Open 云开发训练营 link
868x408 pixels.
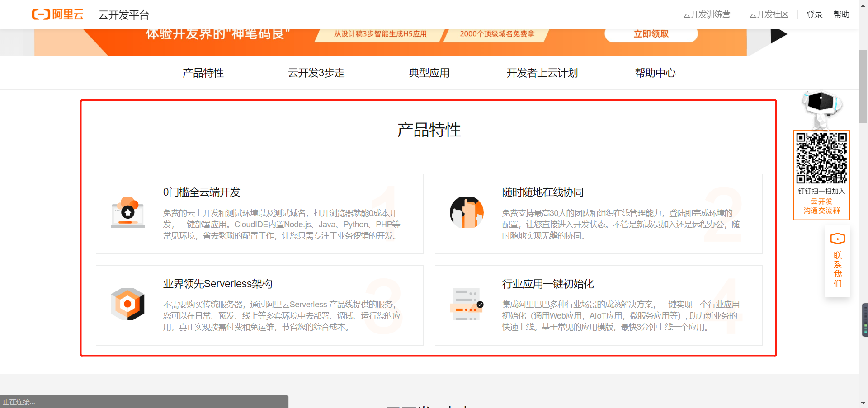click(707, 14)
